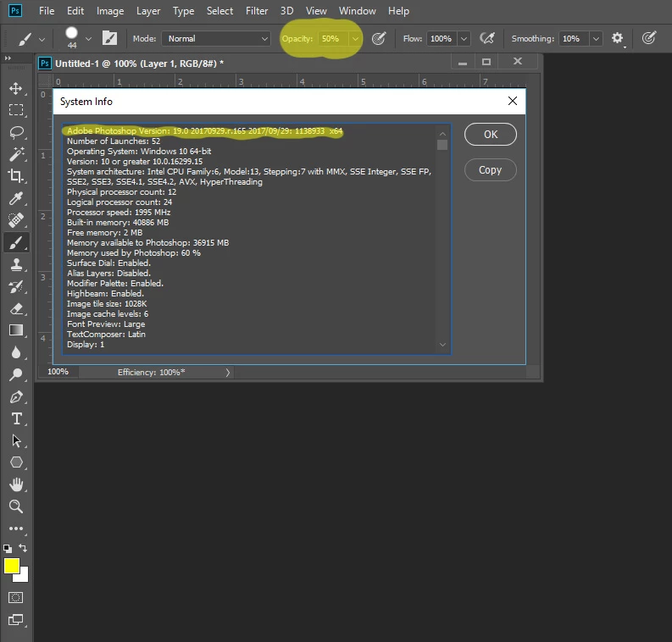Open the Smoothing slider dropdown arrow
The width and height of the screenshot is (672, 642).
pyautogui.click(x=596, y=39)
